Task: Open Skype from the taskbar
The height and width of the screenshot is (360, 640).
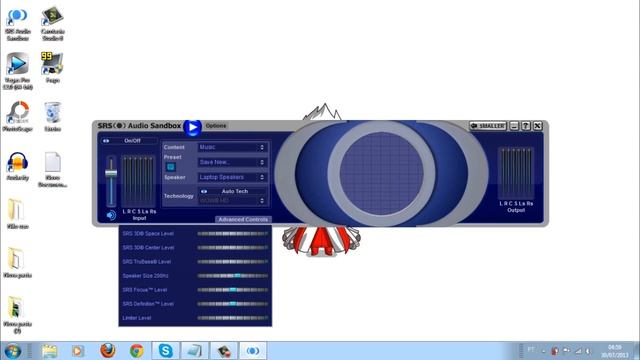Action: [x=165, y=351]
